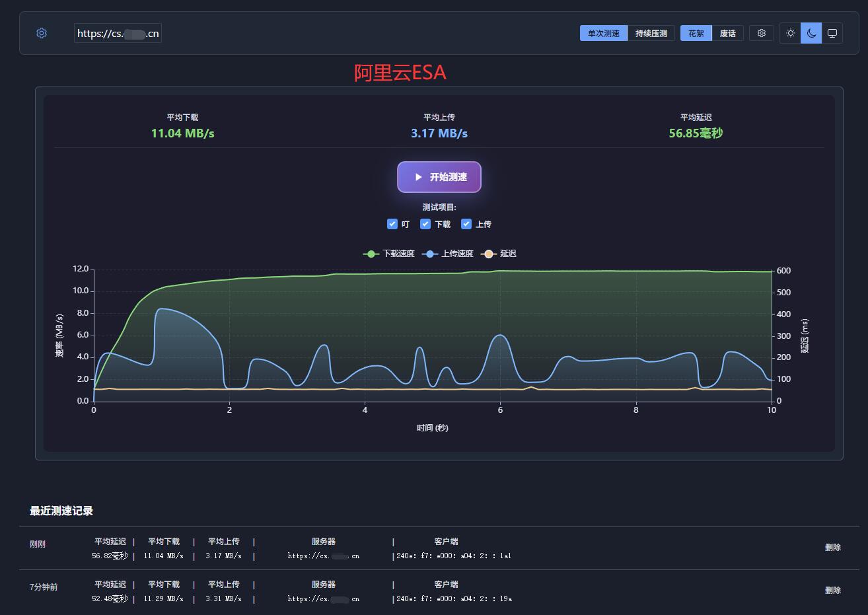Screen dimensions: 868x615
Task: Switch to light theme sun icon
Action: (790, 33)
